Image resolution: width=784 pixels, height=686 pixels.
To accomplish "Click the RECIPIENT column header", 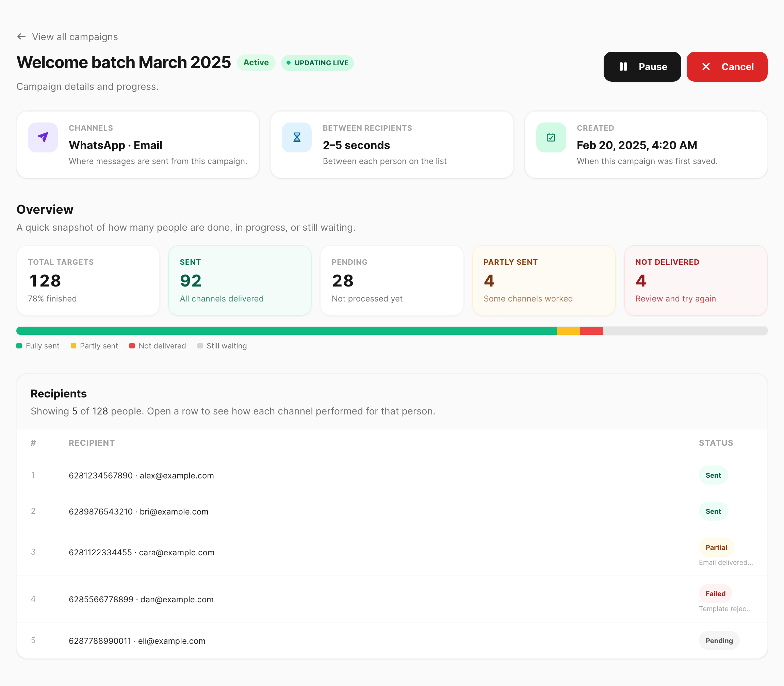I will 92,443.
